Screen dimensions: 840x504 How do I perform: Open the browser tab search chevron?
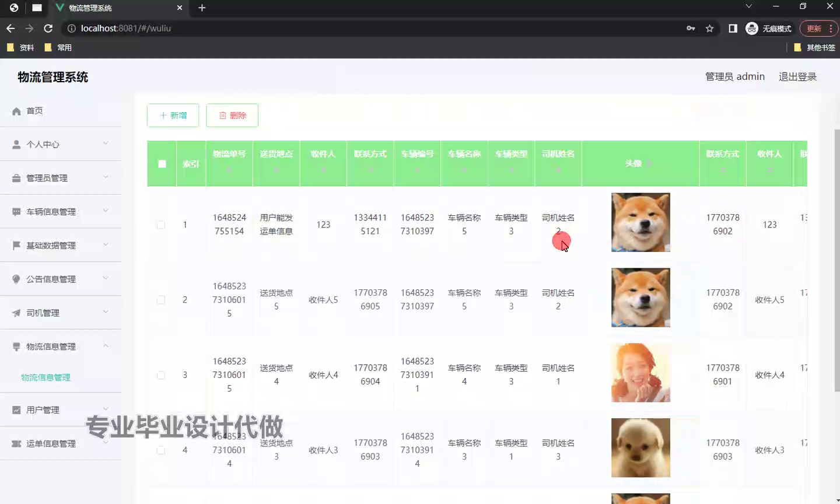[x=748, y=6]
